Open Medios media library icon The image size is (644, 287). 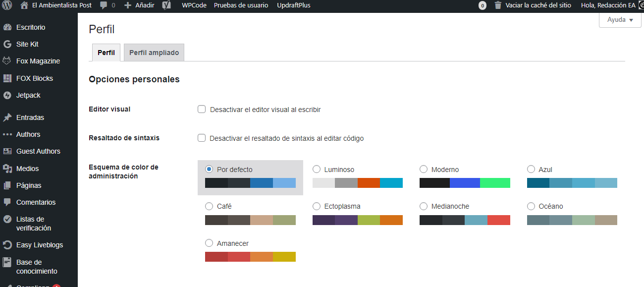7,169
